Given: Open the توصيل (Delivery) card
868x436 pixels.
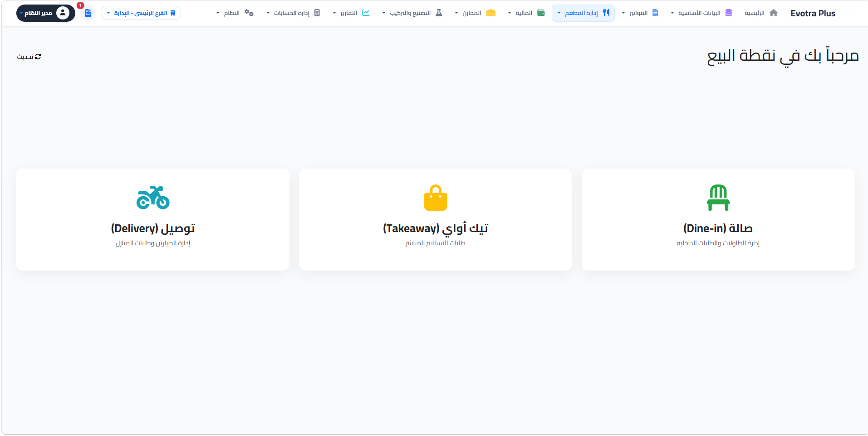Looking at the screenshot, I should point(153,220).
